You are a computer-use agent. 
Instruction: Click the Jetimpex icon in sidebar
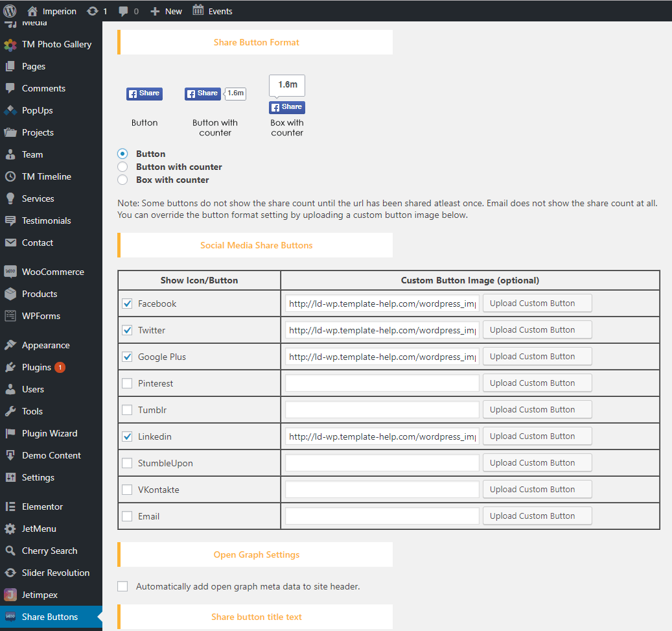10,595
